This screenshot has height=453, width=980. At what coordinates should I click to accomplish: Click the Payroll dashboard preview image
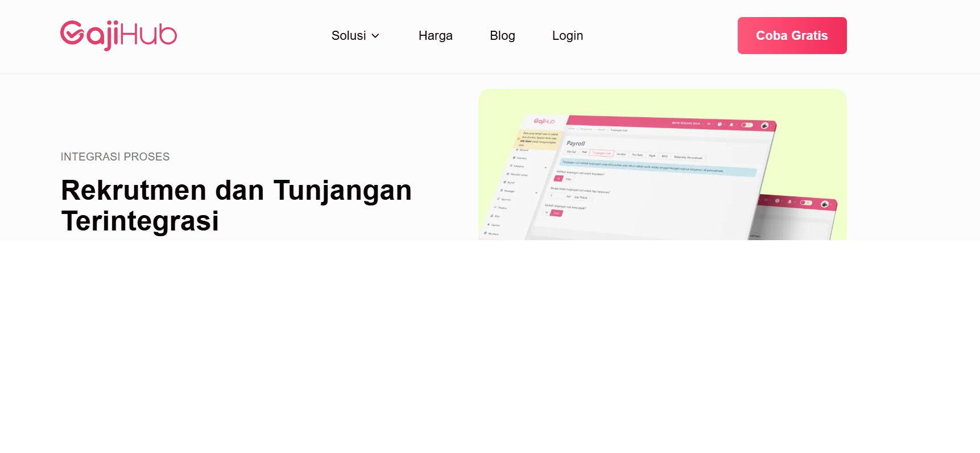(x=663, y=164)
